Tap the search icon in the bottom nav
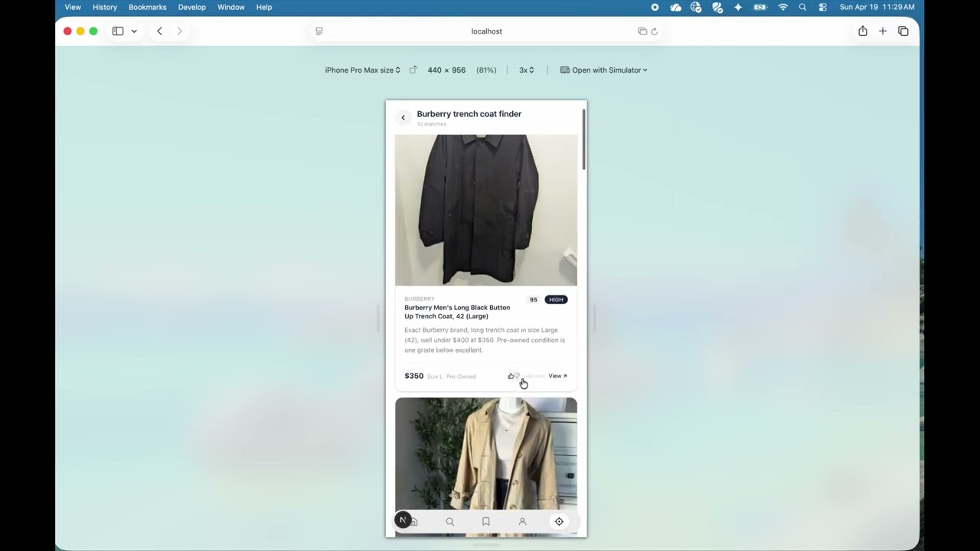The width and height of the screenshot is (980, 551). click(x=449, y=522)
